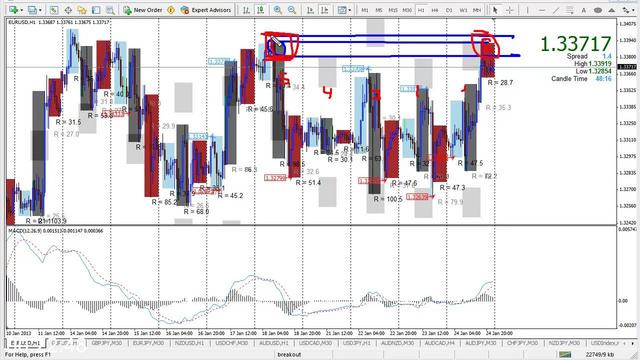This screenshot has width=640, height=360.
Task: Select the W1 timeframe
Action: [463, 10]
